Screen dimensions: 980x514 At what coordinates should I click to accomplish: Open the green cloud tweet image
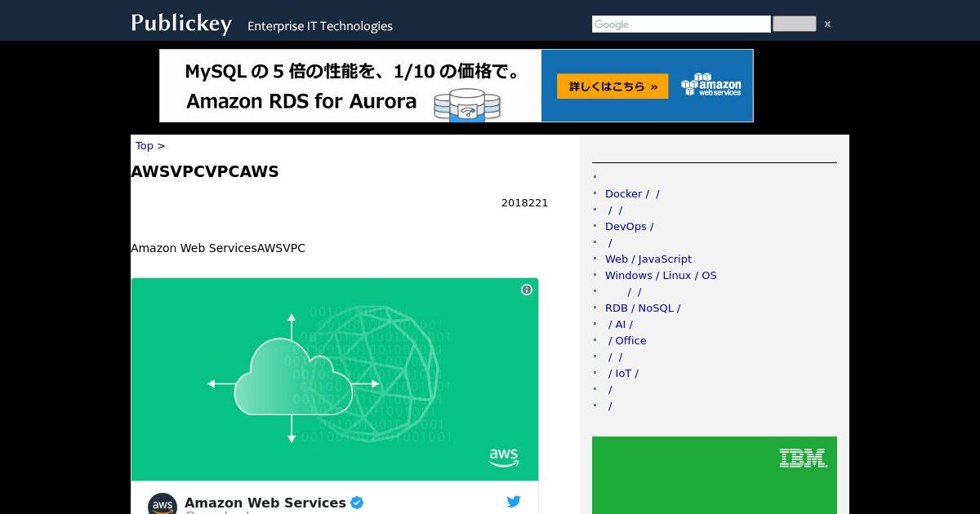coord(335,379)
